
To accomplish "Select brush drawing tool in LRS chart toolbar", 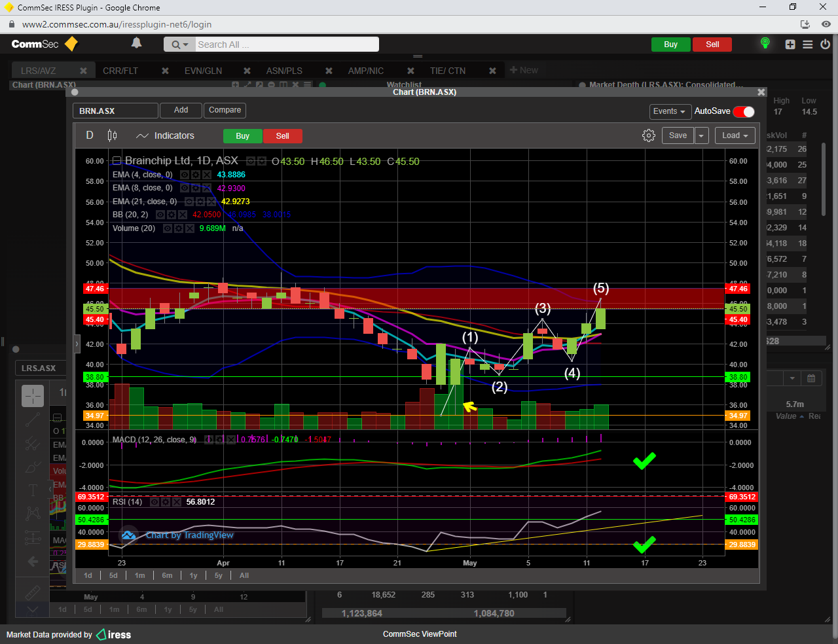I will (33, 467).
